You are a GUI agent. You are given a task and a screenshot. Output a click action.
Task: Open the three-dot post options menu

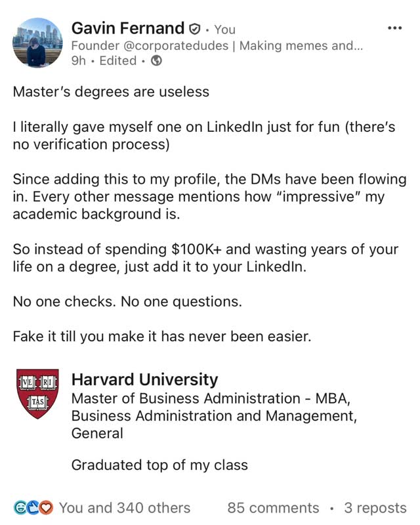click(394, 28)
